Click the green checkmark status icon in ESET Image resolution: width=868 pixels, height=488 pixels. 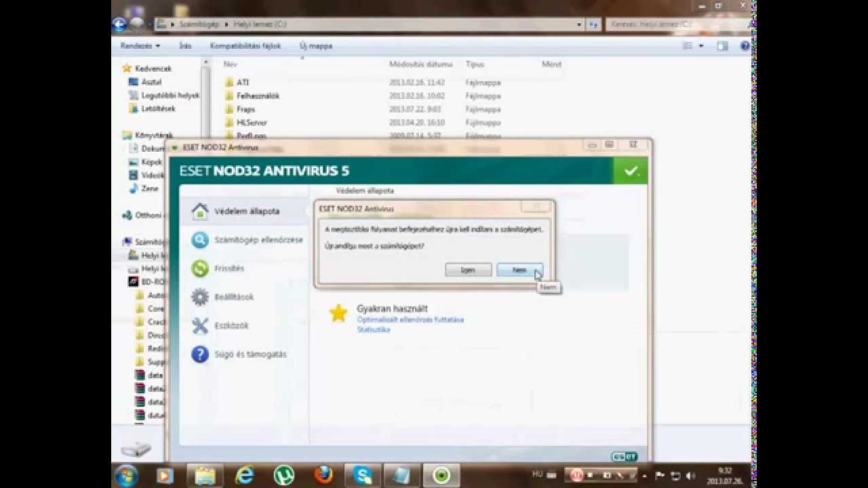631,171
